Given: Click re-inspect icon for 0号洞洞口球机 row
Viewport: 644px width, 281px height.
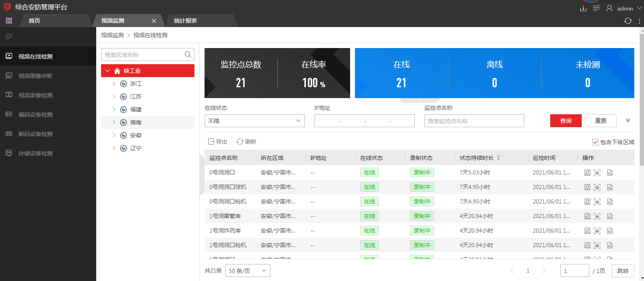Looking at the screenshot, I should click(x=587, y=187).
